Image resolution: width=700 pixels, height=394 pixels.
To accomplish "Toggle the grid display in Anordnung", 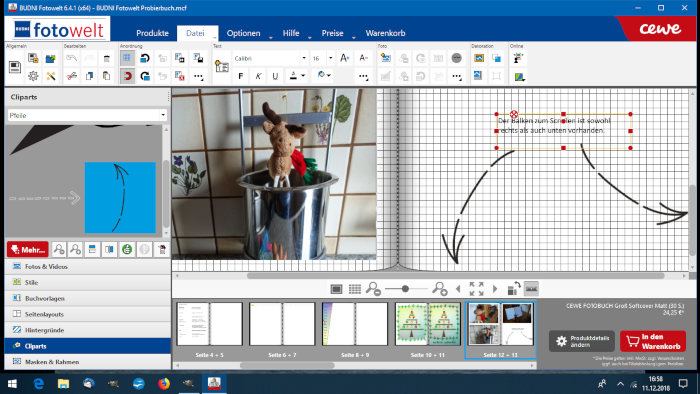I will pyautogui.click(x=127, y=58).
